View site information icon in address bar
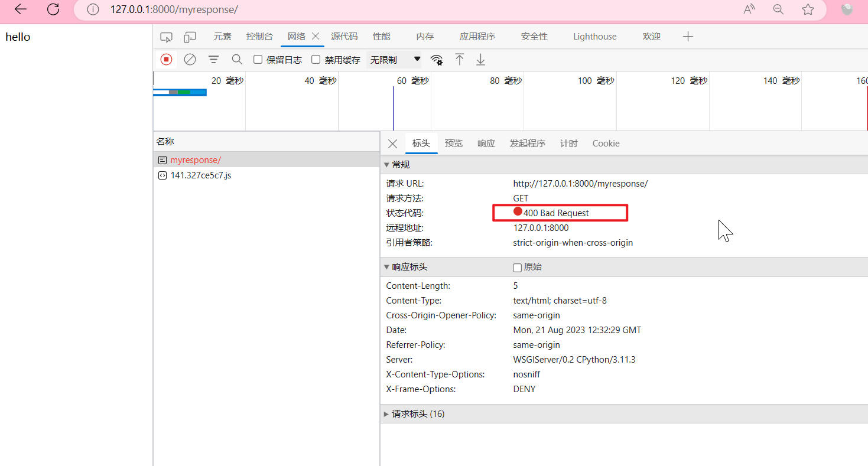868x466 pixels. click(x=93, y=9)
